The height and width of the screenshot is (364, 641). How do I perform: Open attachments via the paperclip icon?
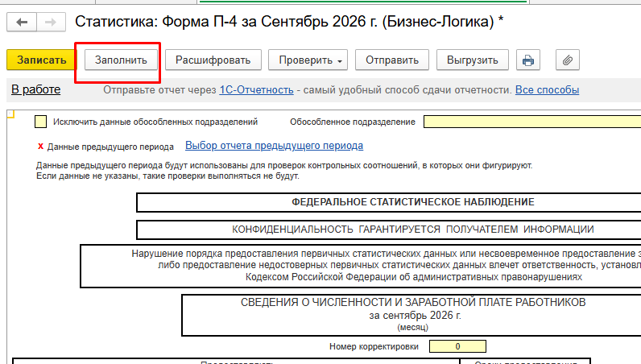(568, 60)
